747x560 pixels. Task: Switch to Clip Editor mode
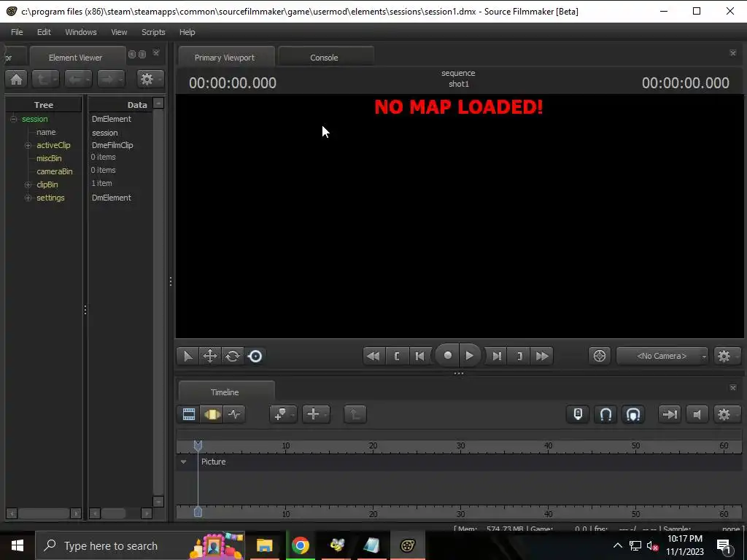coord(189,414)
